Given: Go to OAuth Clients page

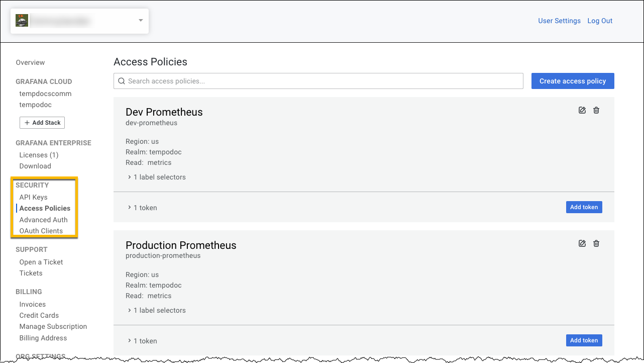Looking at the screenshot, I should [x=41, y=231].
